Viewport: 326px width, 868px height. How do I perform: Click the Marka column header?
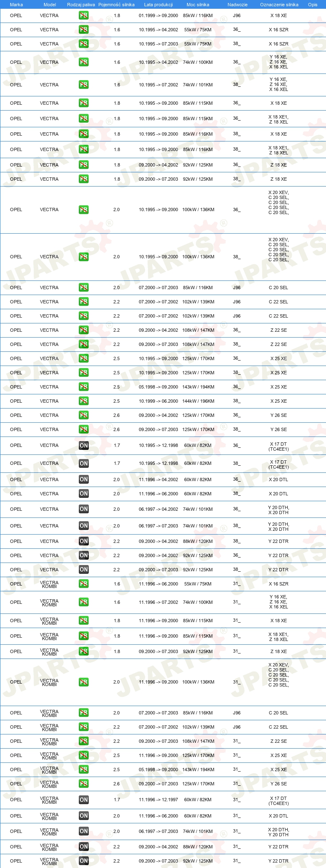coord(16,5)
